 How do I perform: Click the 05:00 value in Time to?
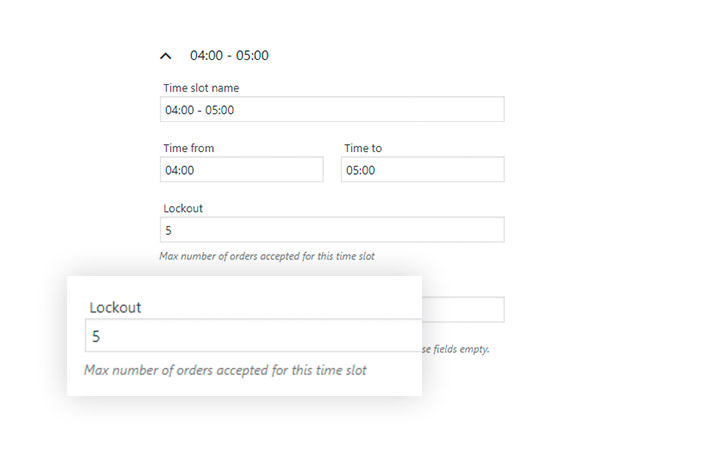[x=360, y=170]
